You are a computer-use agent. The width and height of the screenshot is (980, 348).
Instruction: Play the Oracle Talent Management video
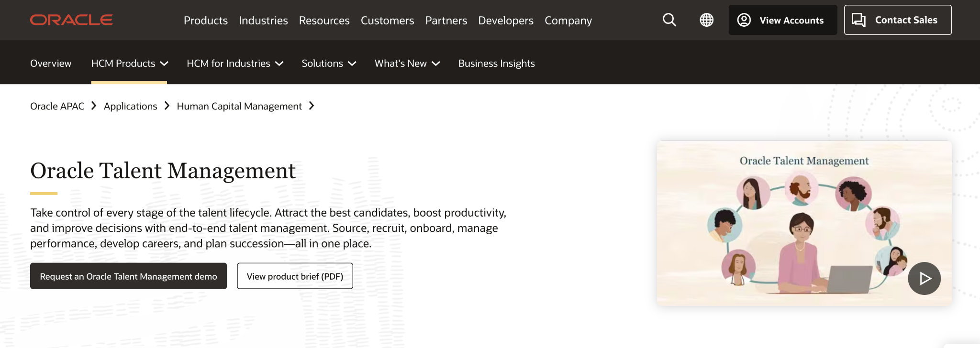[x=924, y=278]
